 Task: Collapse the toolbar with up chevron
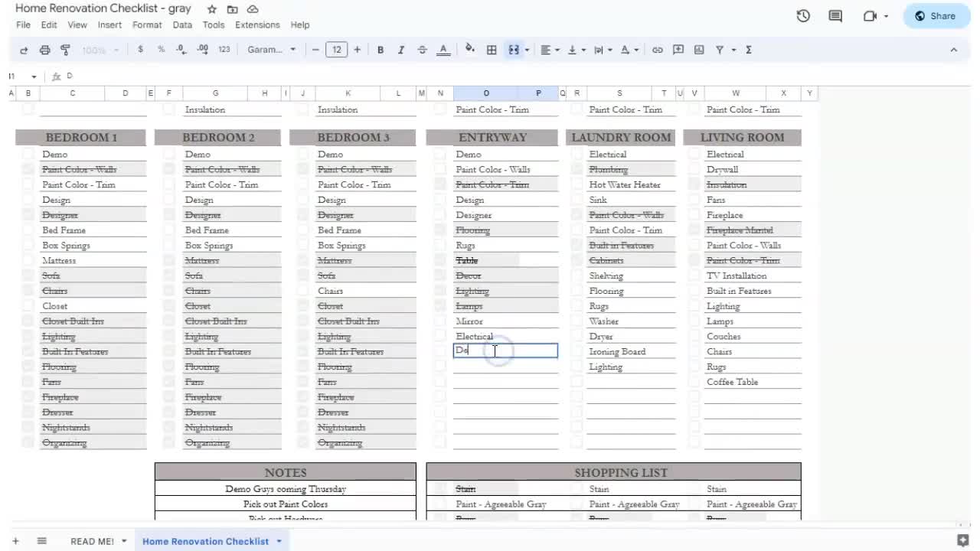953,50
